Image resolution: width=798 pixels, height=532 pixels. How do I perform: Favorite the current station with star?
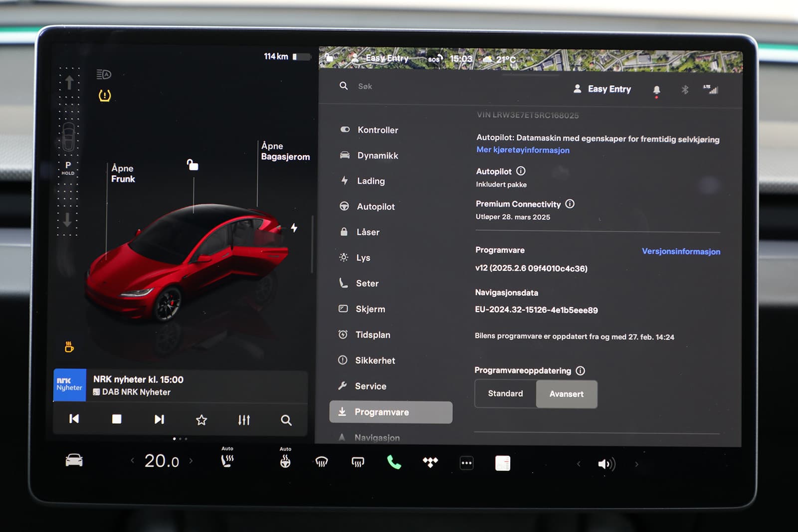click(201, 420)
